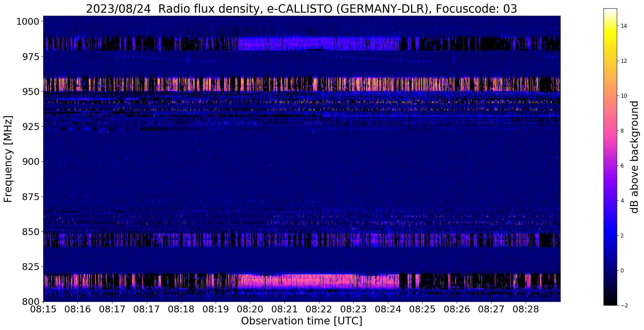The width and height of the screenshot is (644, 330).
Task: Click the colorbar tick value 0
Action: point(622,271)
